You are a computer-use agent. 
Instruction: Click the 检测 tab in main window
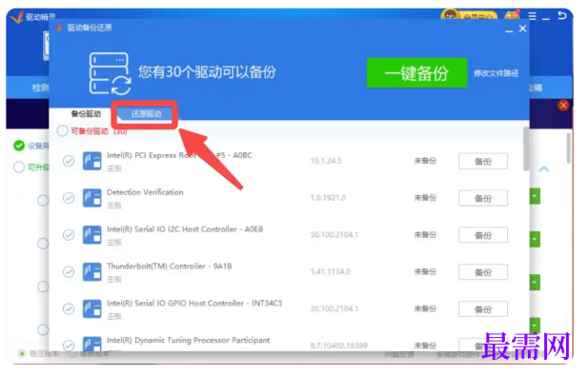click(40, 88)
